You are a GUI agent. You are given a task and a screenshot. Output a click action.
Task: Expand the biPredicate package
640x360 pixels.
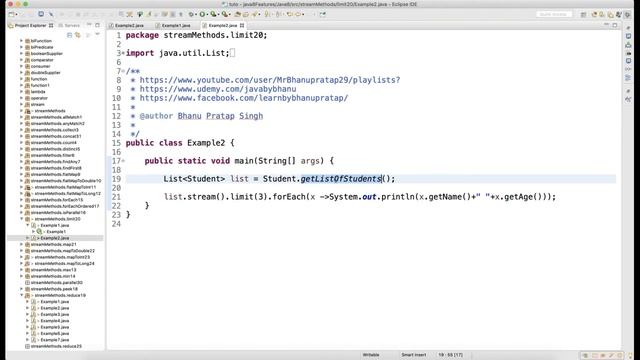click(x=21, y=47)
